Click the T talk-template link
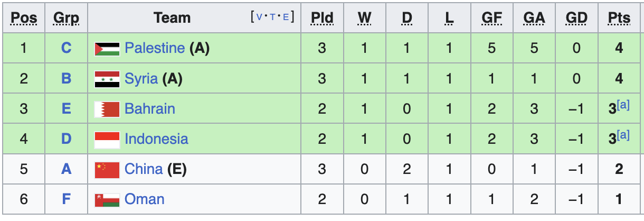This screenshot has width=644, height=221. 272,17
